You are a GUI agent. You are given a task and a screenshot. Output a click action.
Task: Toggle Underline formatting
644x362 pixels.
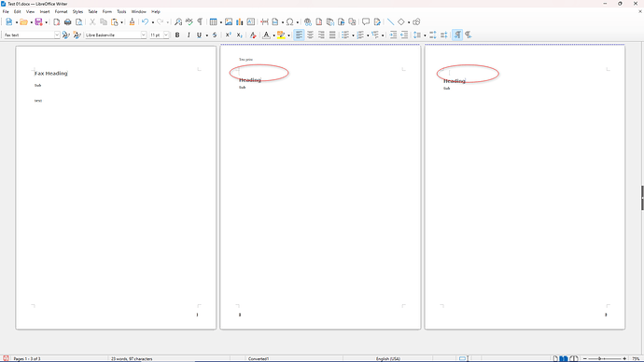tap(199, 35)
